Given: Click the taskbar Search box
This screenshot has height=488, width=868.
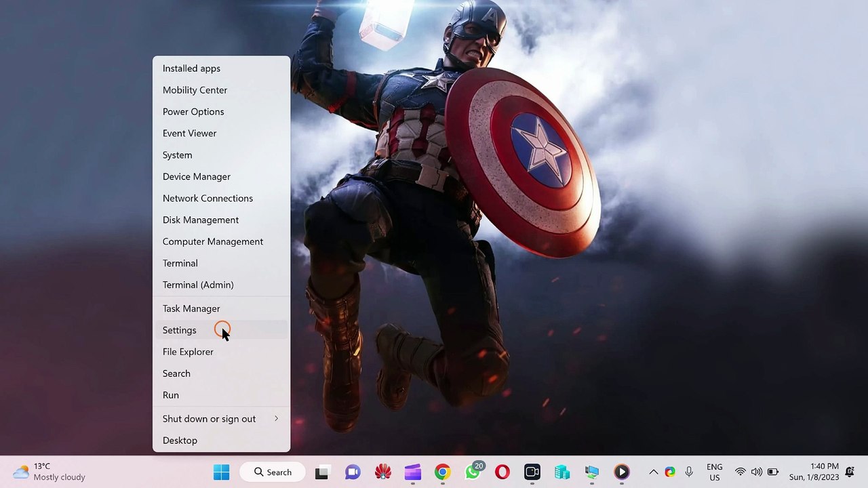Looking at the screenshot, I should coord(273,472).
